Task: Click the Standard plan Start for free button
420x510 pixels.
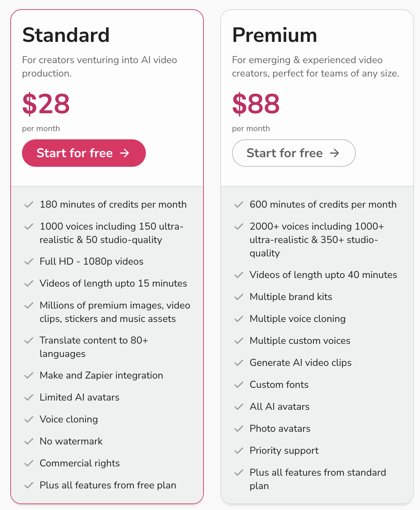Action: tap(83, 153)
